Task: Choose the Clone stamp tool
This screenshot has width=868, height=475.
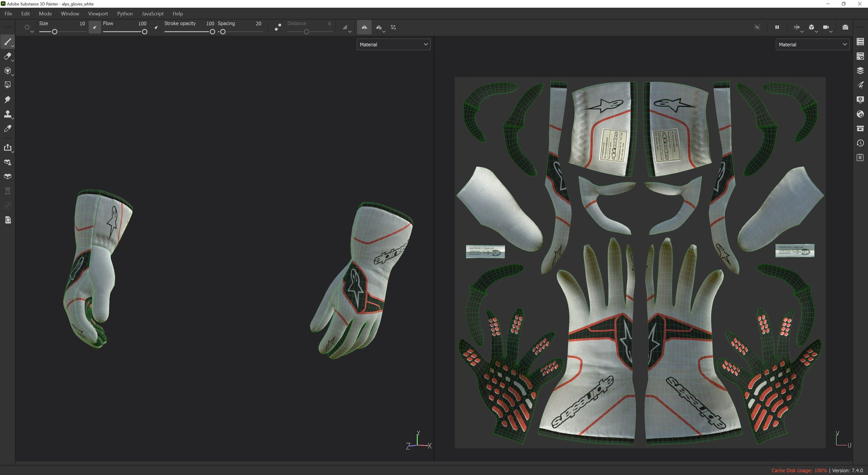Action: click(8, 114)
